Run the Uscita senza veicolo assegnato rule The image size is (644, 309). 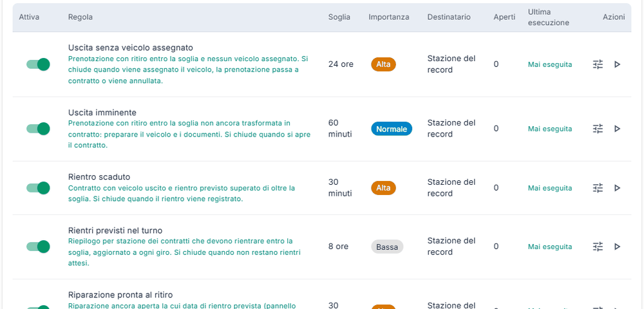click(x=617, y=64)
